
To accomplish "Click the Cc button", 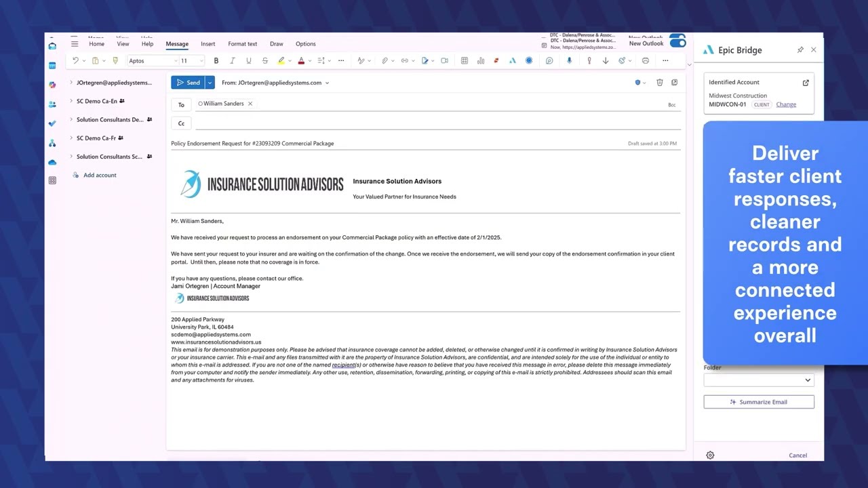I will tap(181, 123).
